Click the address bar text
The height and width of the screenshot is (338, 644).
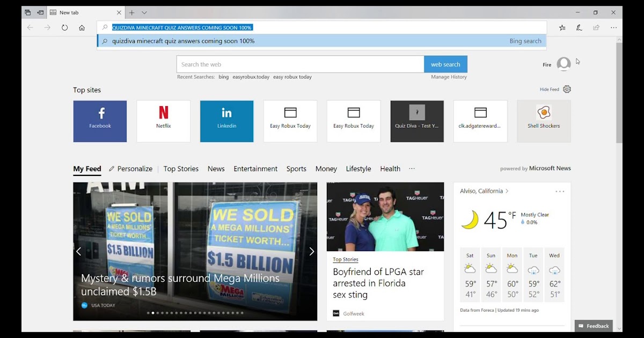click(182, 27)
